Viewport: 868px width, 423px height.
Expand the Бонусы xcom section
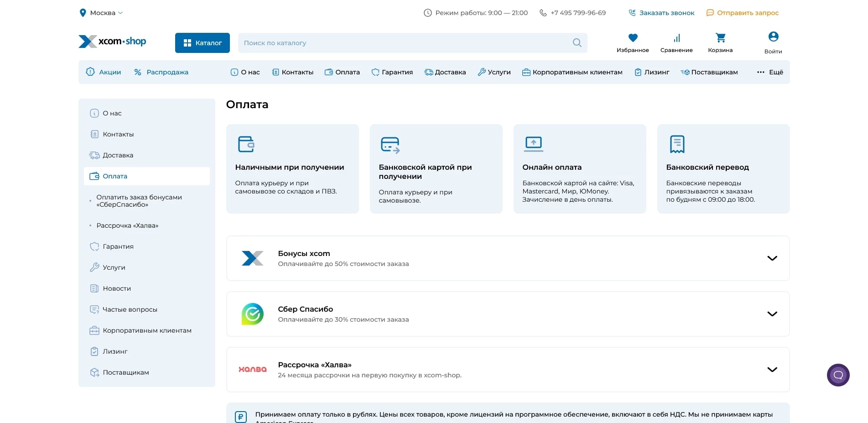click(x=772, y=258)
